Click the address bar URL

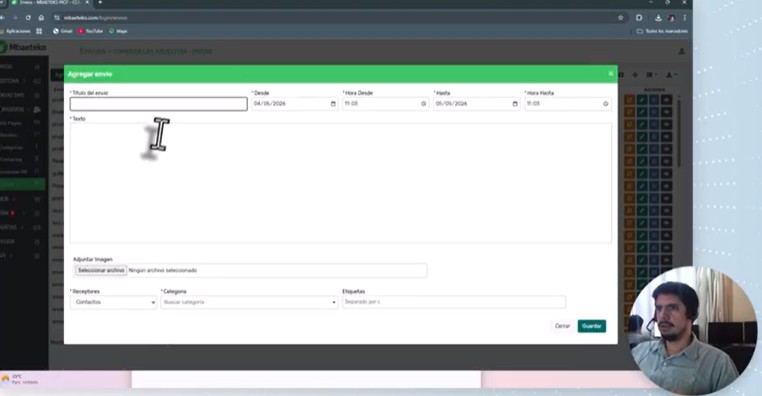95,18
